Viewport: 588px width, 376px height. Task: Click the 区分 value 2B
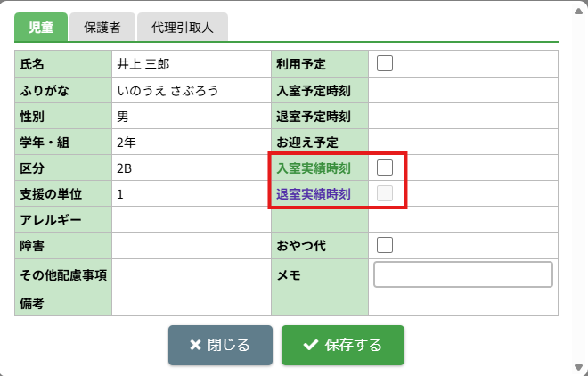(x=125, y=168)
